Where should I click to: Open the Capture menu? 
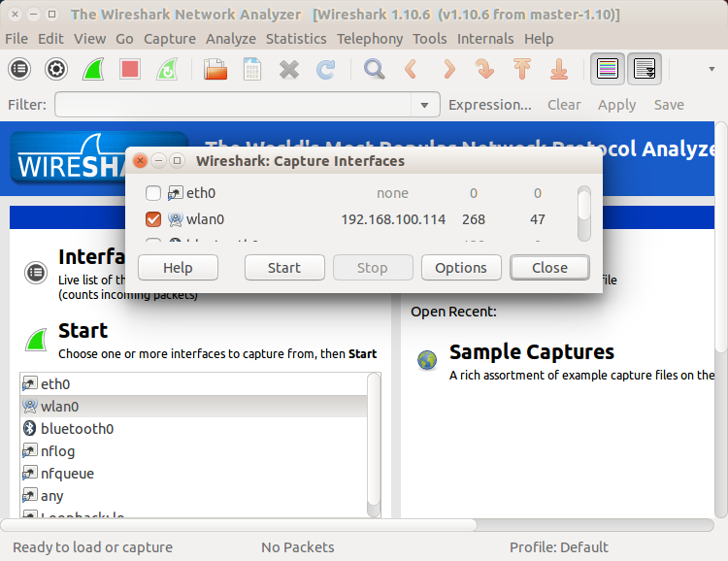(x=170, y=39)
